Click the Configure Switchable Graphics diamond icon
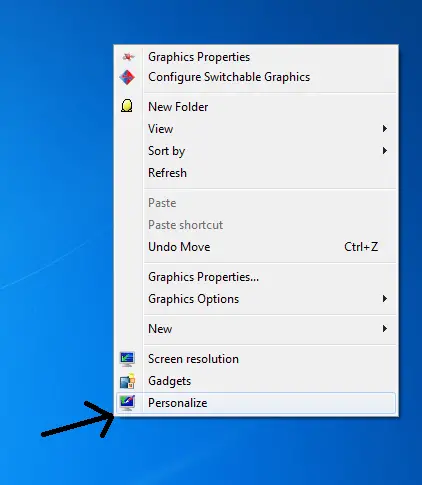 coord(127,77)
